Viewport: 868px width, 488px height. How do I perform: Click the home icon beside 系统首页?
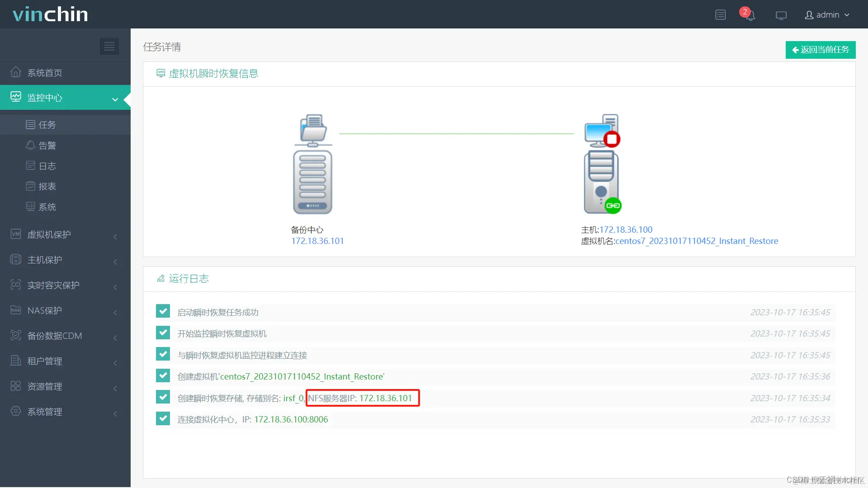click(x=16, y=72)
